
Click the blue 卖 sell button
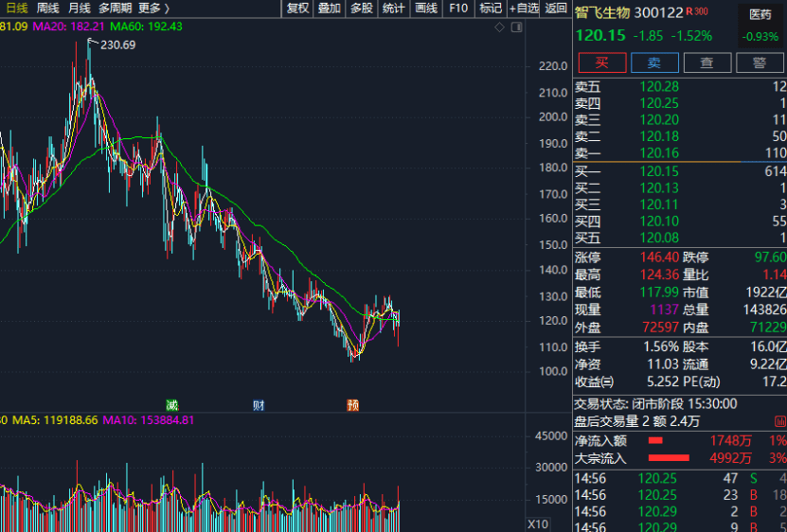coord(654,62)
